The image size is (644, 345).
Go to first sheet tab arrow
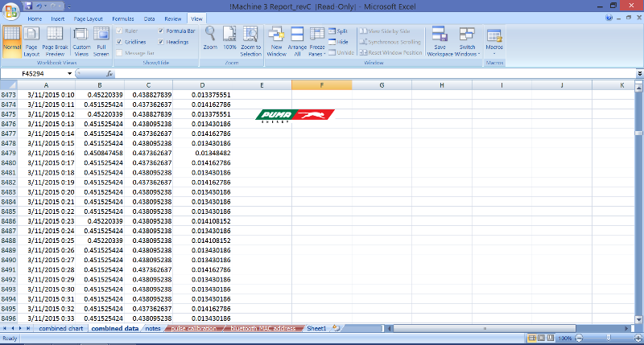tap(5, 329)
